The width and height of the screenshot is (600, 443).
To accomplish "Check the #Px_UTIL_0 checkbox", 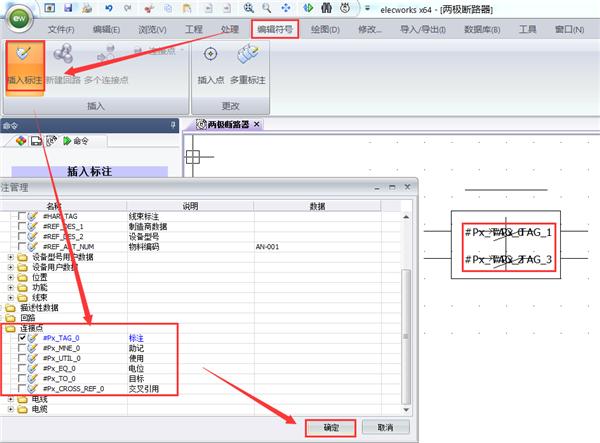I will (22, 358).
